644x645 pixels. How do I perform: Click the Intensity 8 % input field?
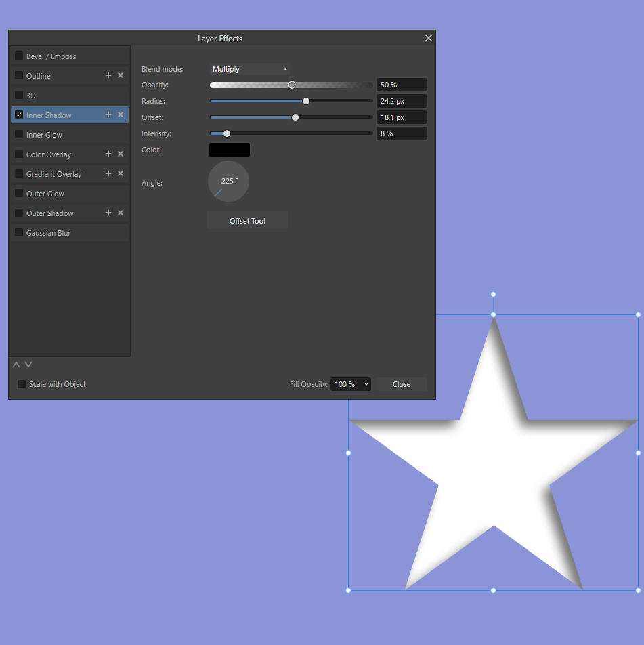(x=402, y=133)
